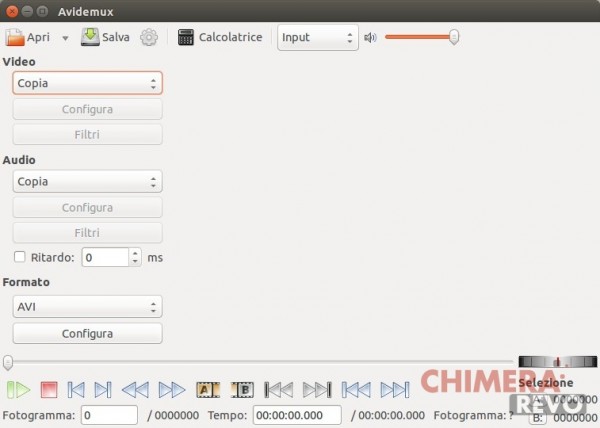Mute audio via speaker icon

pyautogui.click(x=370, y=37)
